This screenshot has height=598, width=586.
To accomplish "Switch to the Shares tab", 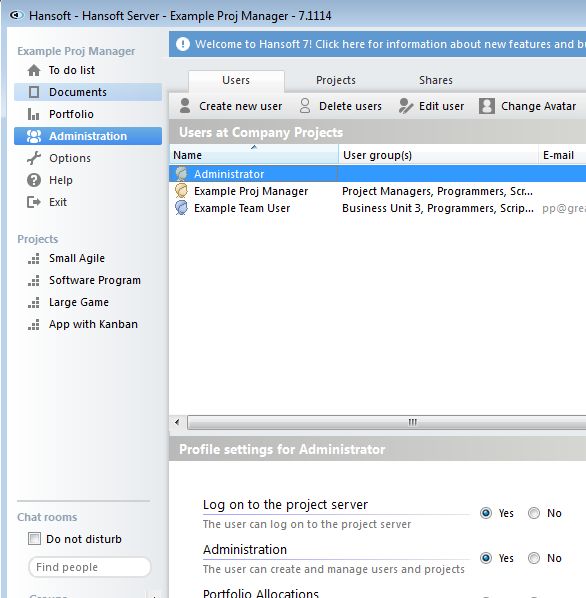I will (x=436, y=80).
